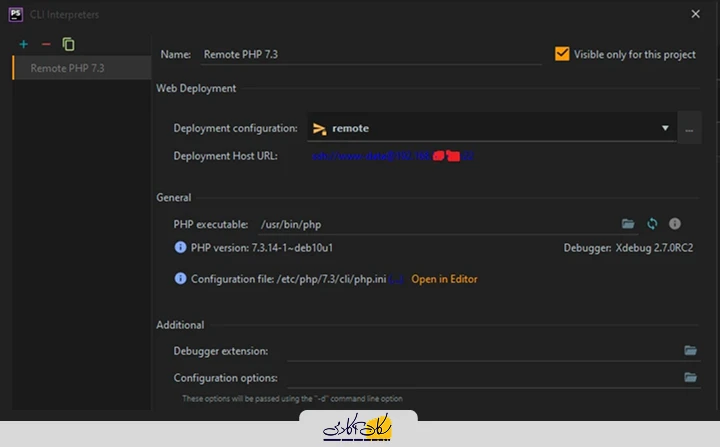Viewport: 720px width, 447px height.
Task: Close the CLI Interpreters dialog
Action: pos(696,14)
